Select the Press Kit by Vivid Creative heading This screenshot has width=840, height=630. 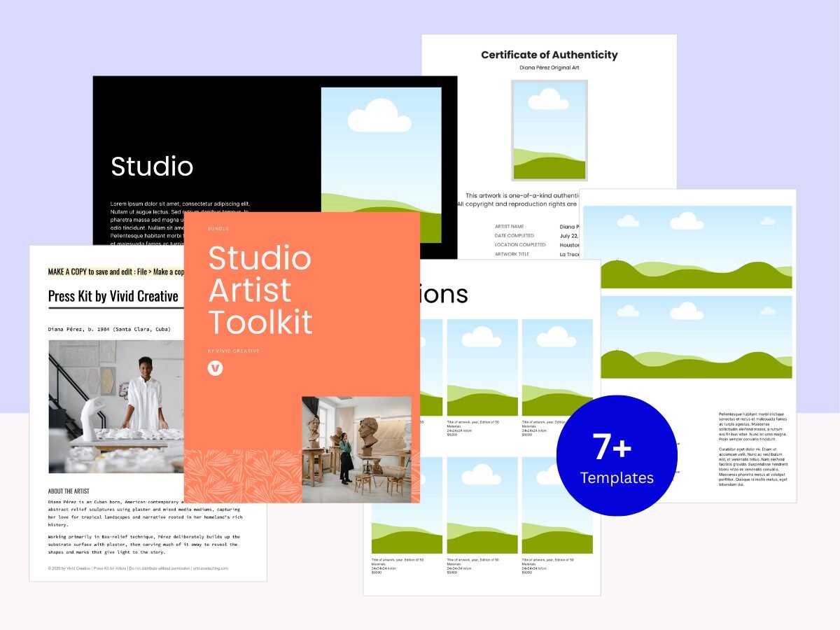coord(113,297)
